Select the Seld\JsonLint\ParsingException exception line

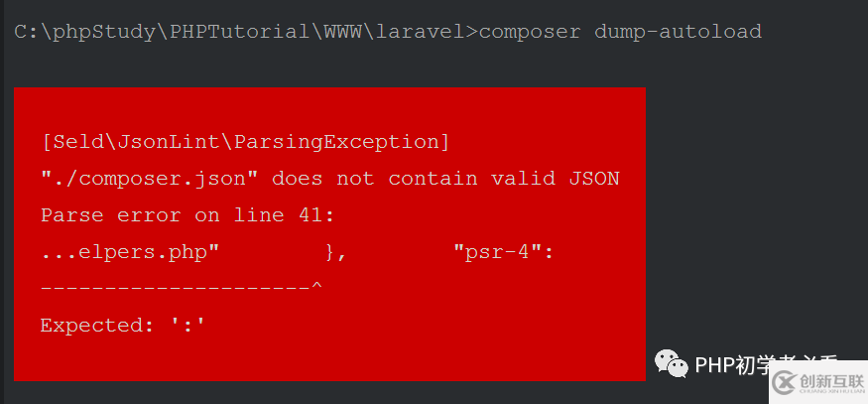(245, 142)
